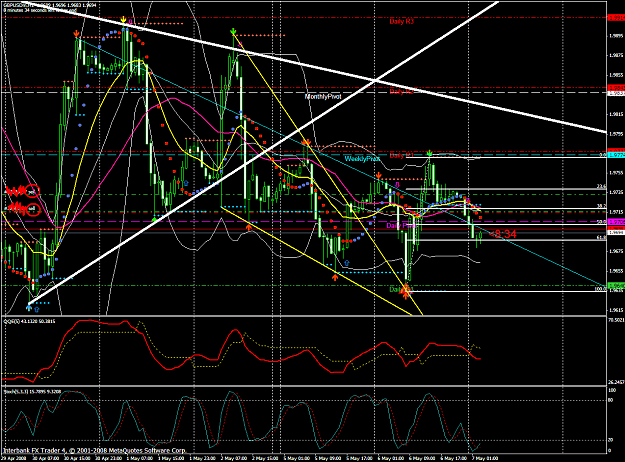Click the red <8:34 candle countdown text
This screenshot has height=462, width=625.
(x=502, y=234)
